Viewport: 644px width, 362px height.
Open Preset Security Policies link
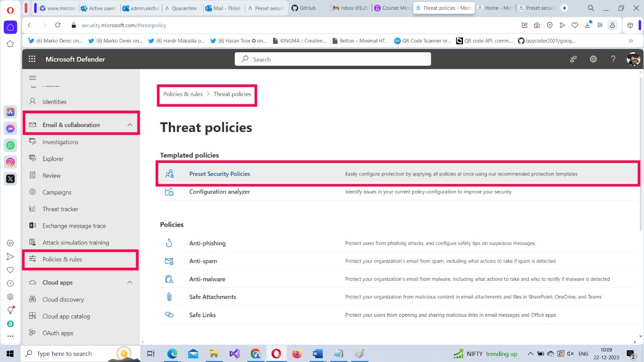tap(219, 174)
